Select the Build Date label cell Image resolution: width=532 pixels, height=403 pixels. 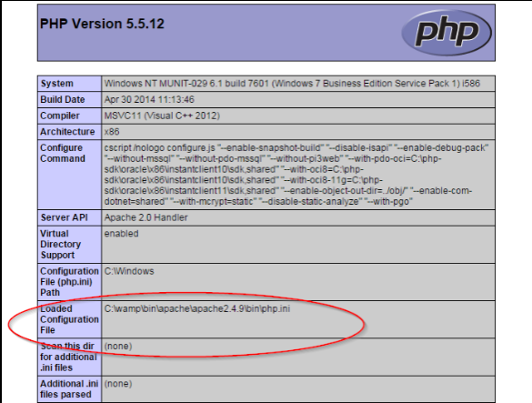pyautogui.click(x=69, y=99)
